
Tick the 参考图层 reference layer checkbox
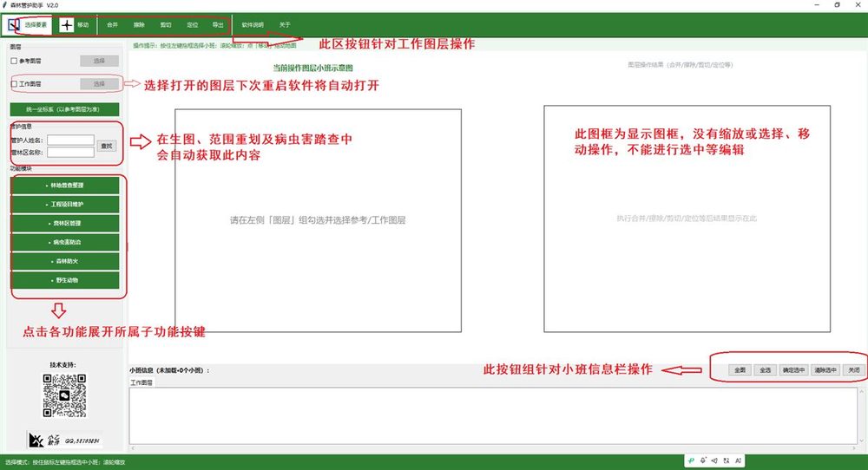click(14, 61)
